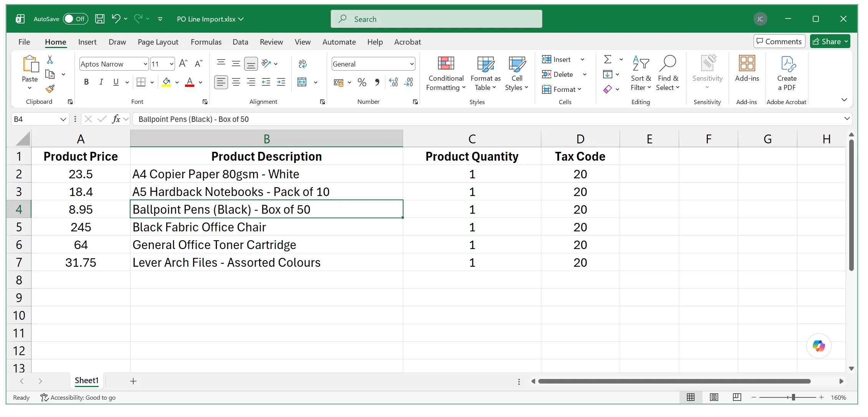The width and height of the screenshot is (868, 417).
Task: Click the Format Painter brush icon
Action: 50,89
